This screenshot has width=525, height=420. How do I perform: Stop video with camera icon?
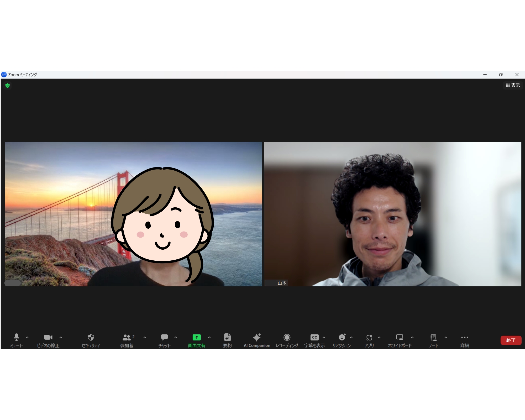pos(48,338)
